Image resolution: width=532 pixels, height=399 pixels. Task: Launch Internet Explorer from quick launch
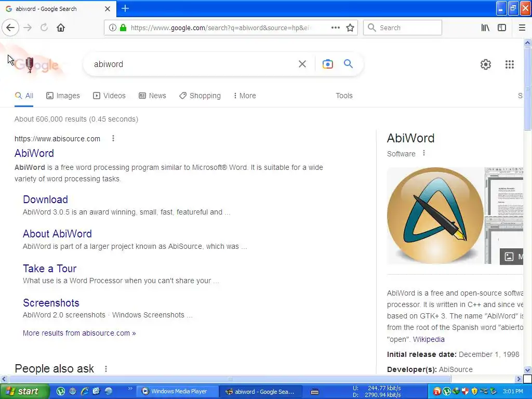pos(85,391)
